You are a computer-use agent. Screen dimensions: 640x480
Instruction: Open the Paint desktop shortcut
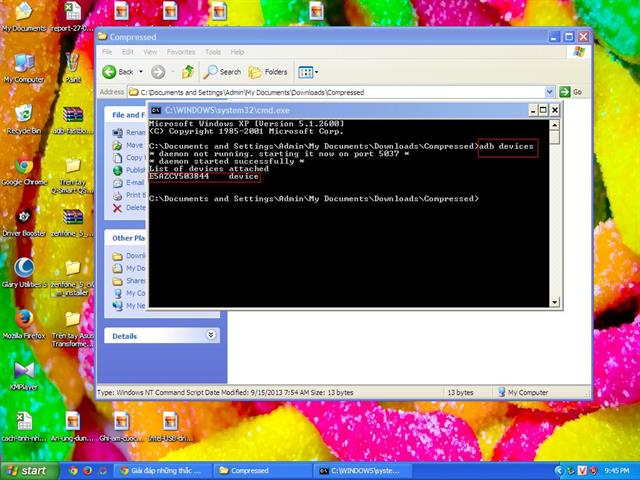73,68
